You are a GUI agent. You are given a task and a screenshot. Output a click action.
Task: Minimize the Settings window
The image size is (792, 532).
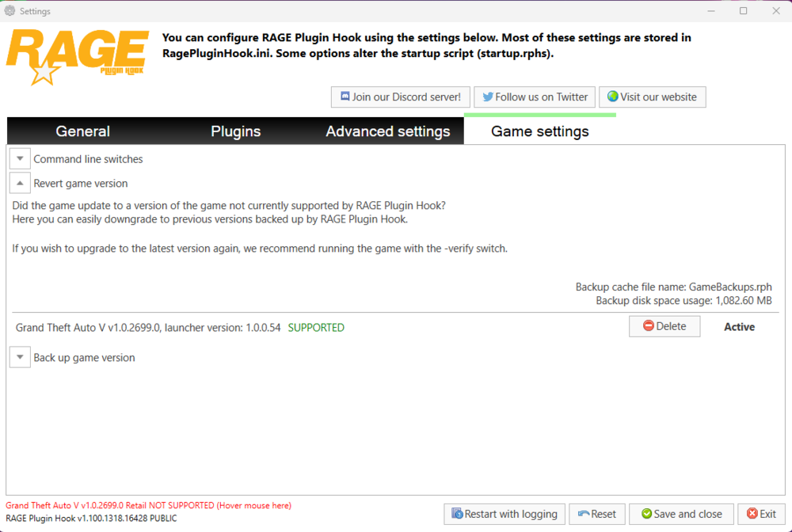(x=711, y=10)
